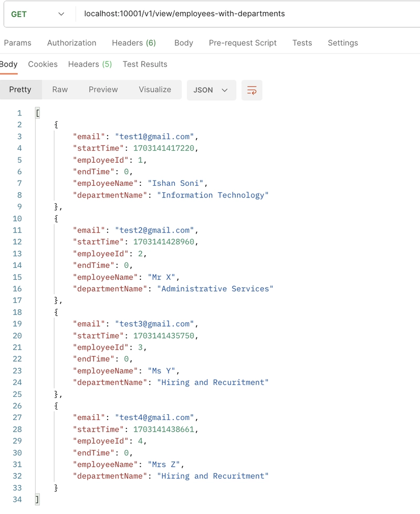Viewport: 420px width, 514px height.
Task: Switch to response Headers (5) tab
Action: [90, 64]
